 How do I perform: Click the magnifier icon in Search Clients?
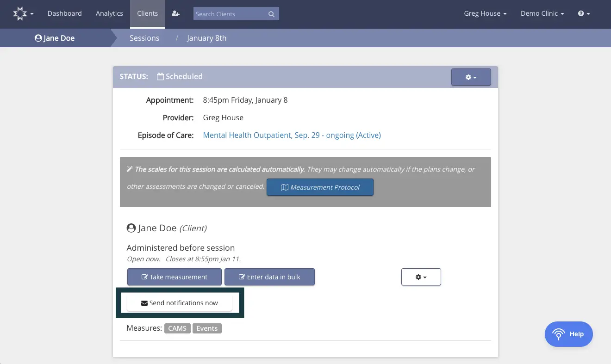(271, 14)
